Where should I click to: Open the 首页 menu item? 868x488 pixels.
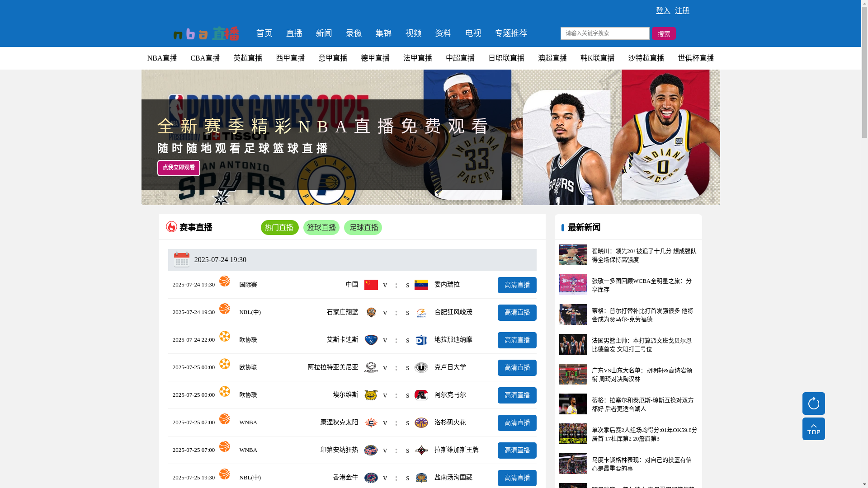point(264,33)
